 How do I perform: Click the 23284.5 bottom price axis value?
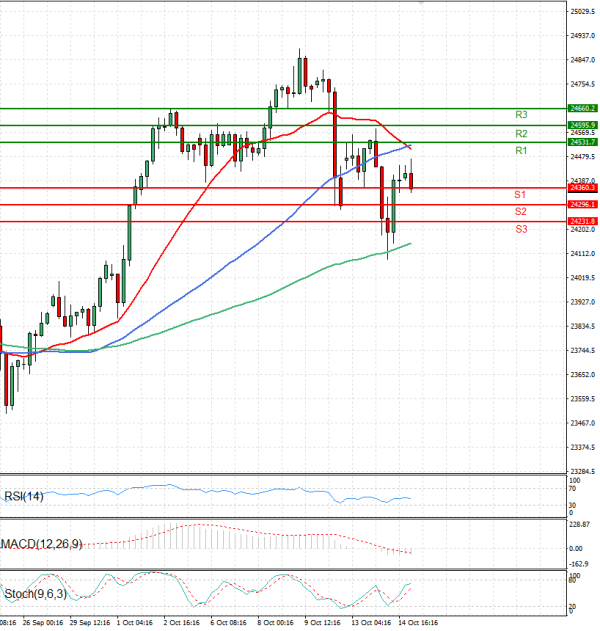coord(582,471)
